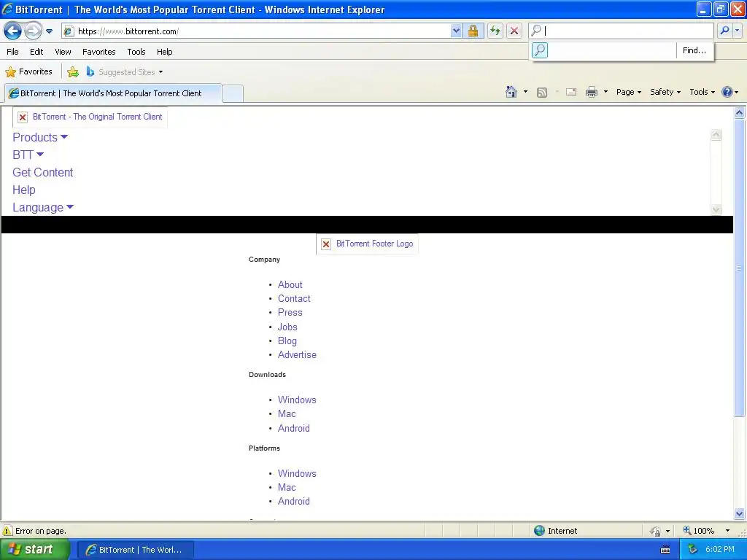The width and height of the screenshot is (747, 560).
Task: Open the Tools command bar menu
Action: pos(702,92)
